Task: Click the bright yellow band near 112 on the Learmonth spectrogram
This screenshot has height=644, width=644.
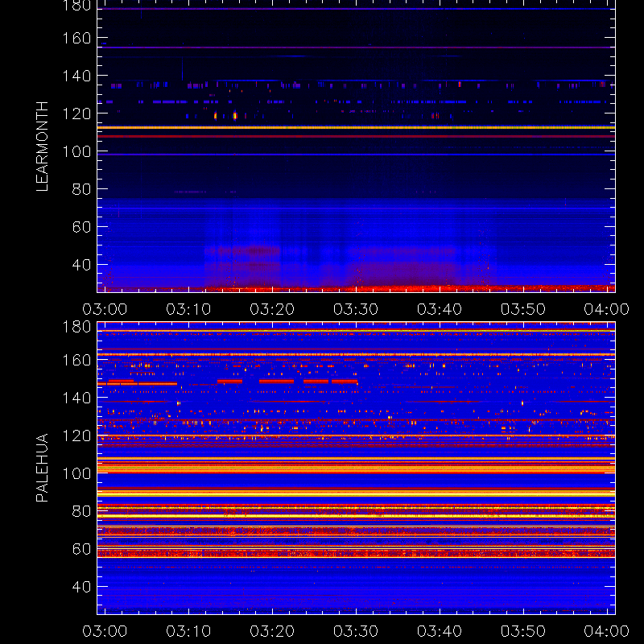Action: (356, 128)
